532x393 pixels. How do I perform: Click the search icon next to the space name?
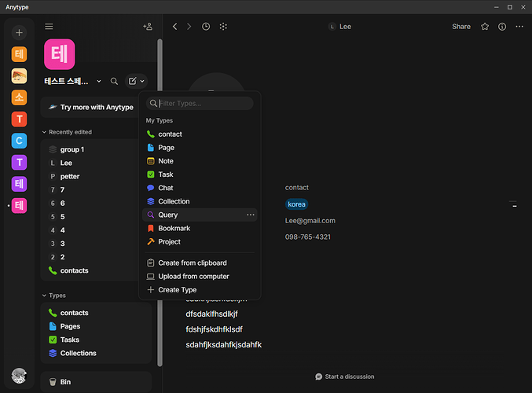click(x=115, y=81)
